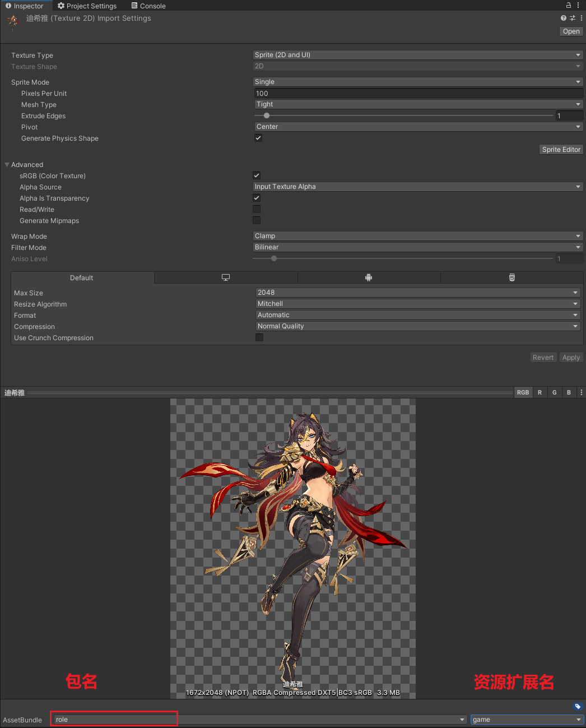Click the Generate Physics Shape label

point(60,138)
